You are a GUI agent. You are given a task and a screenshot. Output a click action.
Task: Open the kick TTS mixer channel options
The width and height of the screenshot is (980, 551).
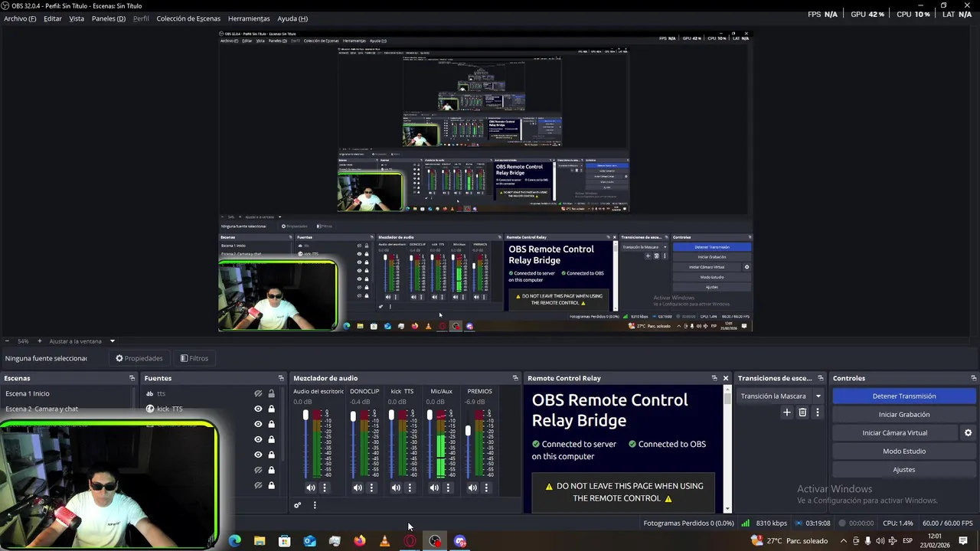tap(410, 487)
